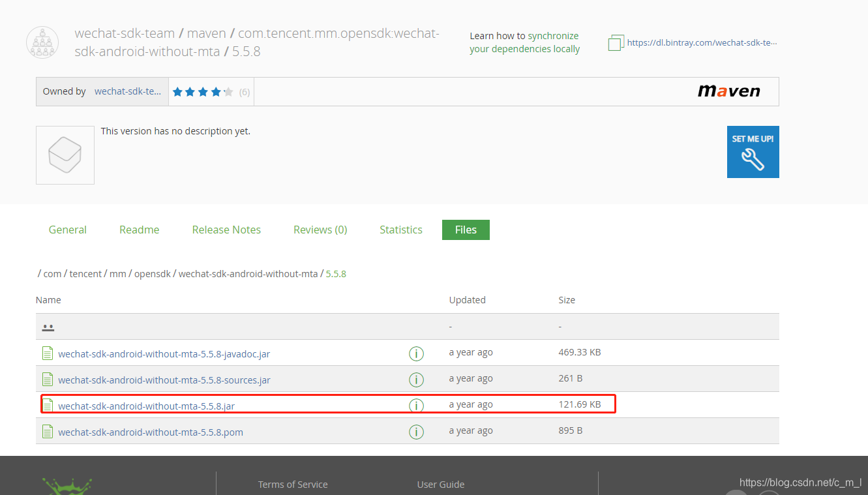Open the Readme tab
868x495 pixels.
tap(140, 230)
